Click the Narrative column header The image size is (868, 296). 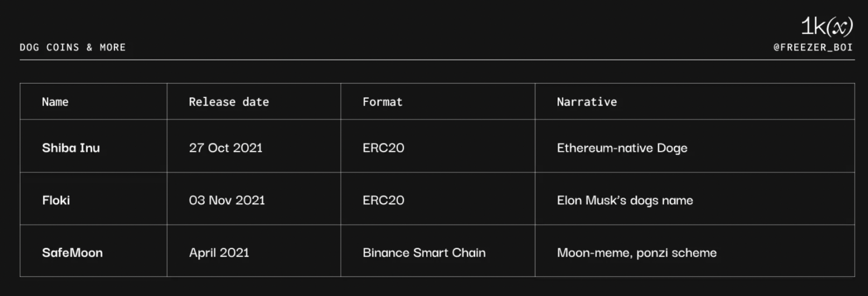coord(587,102)
